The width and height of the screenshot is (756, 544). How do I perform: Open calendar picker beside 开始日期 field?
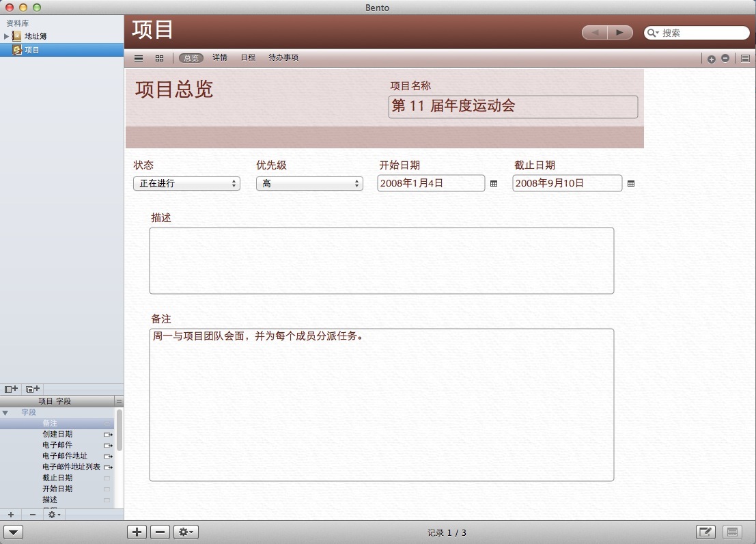(x=494, y=183)
